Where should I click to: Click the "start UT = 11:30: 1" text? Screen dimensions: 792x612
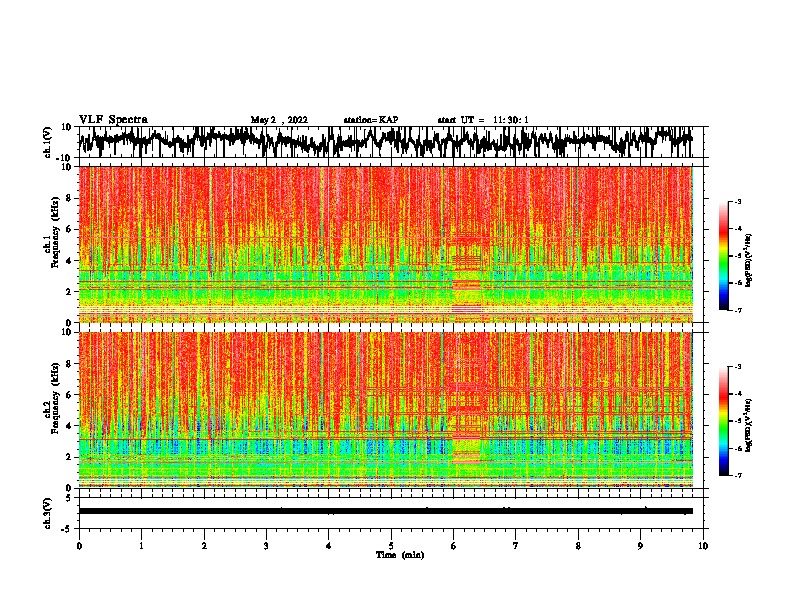[x=483, y=120]
